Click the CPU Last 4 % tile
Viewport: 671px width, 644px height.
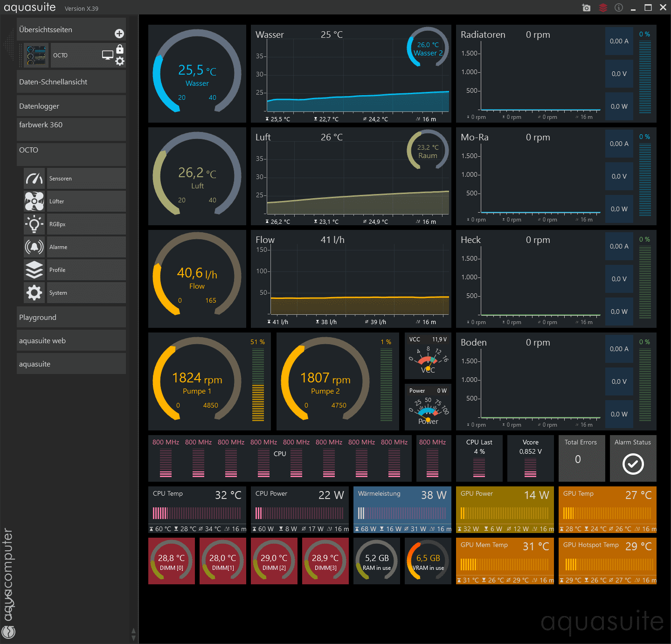pyautogui.click(x=479, y=458)
